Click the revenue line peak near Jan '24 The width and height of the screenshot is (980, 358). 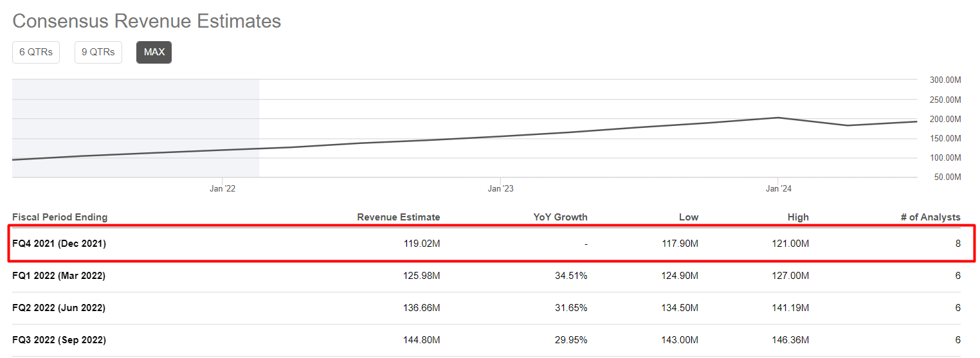point(778,118)
